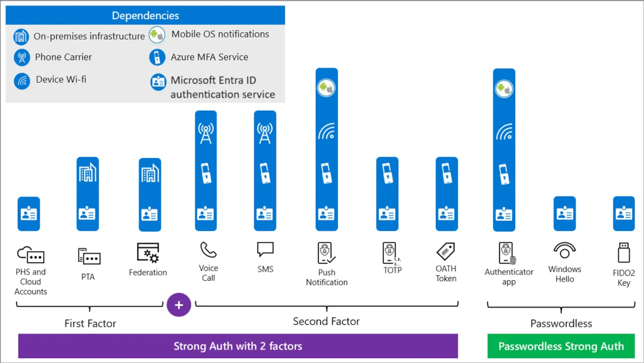This screenshot has width=644, height=363.
Task: Click PHS and Cloud Accounts icon
Action: (31, 255)
